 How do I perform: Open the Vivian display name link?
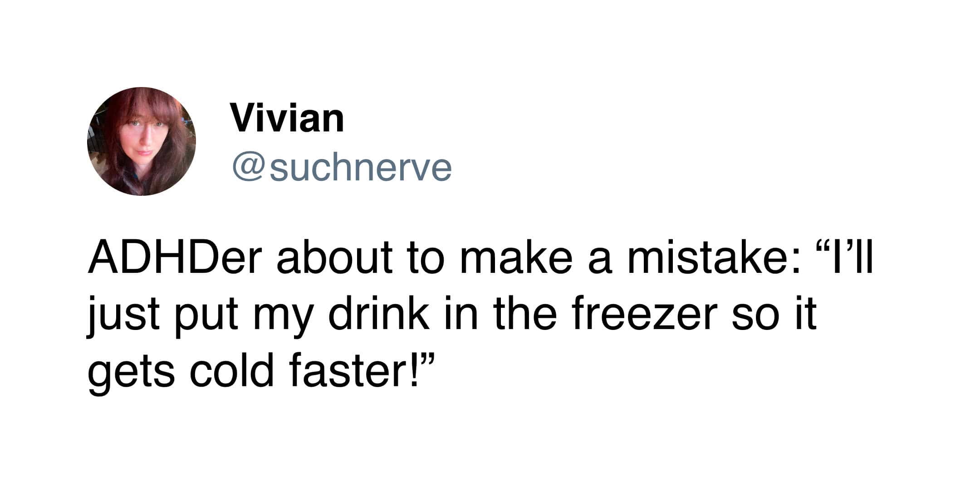(287, 118)
